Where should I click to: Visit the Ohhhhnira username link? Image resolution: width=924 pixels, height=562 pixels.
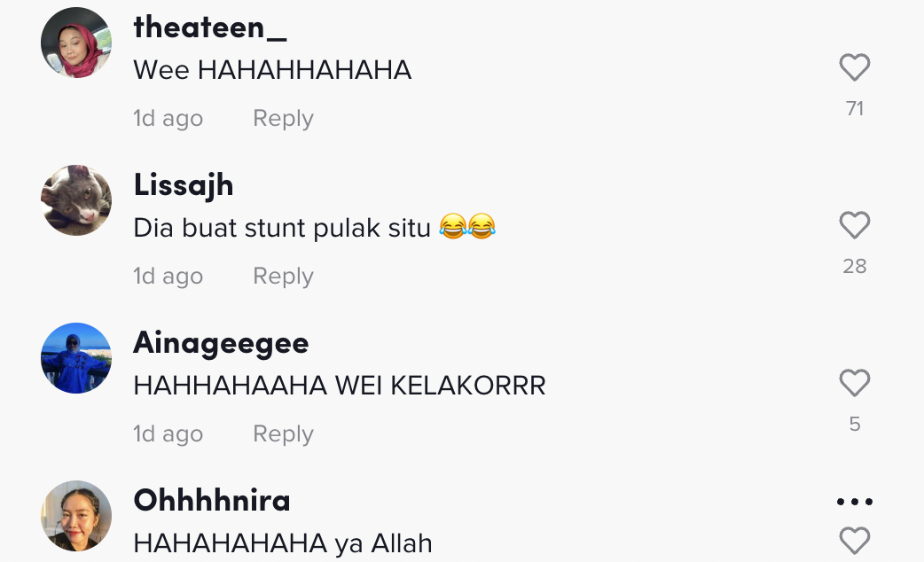pyautogui.click(x=212, y=501)
